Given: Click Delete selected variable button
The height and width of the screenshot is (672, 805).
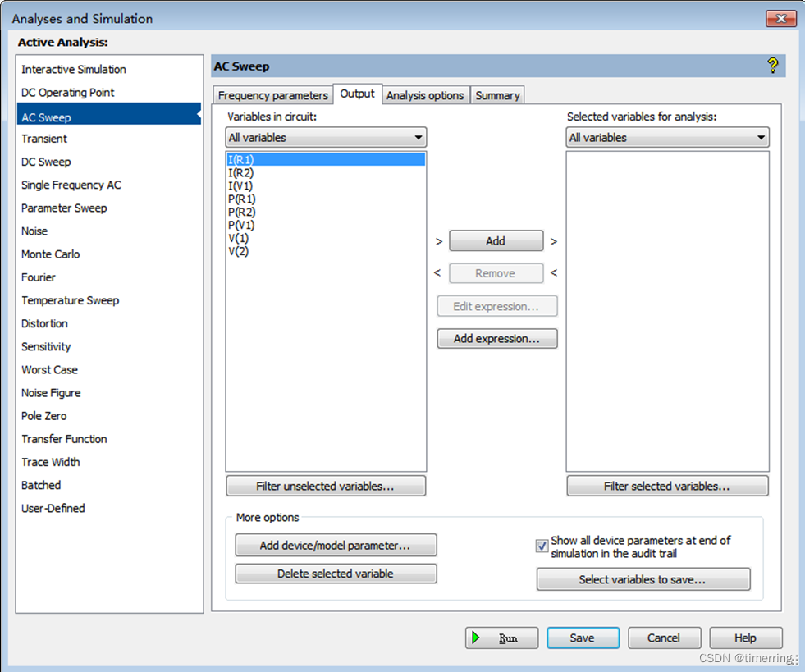Looking at the screenshot, I should tap(336, 574).
